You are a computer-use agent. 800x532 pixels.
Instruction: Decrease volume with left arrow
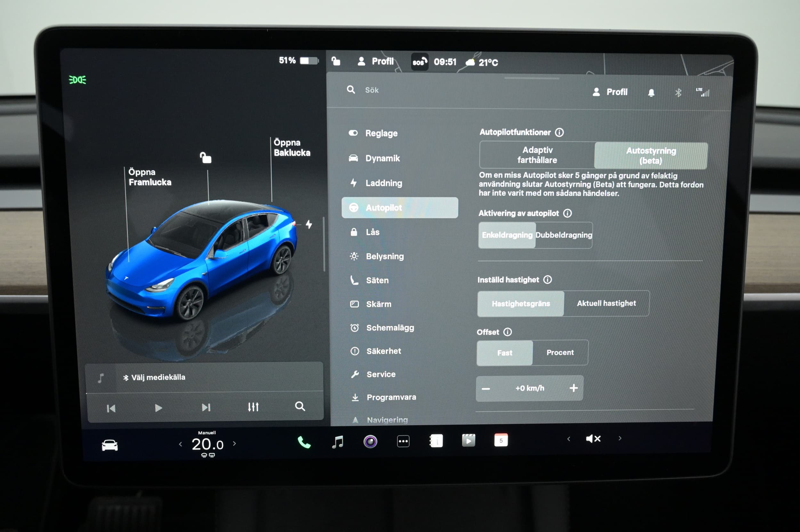(569, 439)
